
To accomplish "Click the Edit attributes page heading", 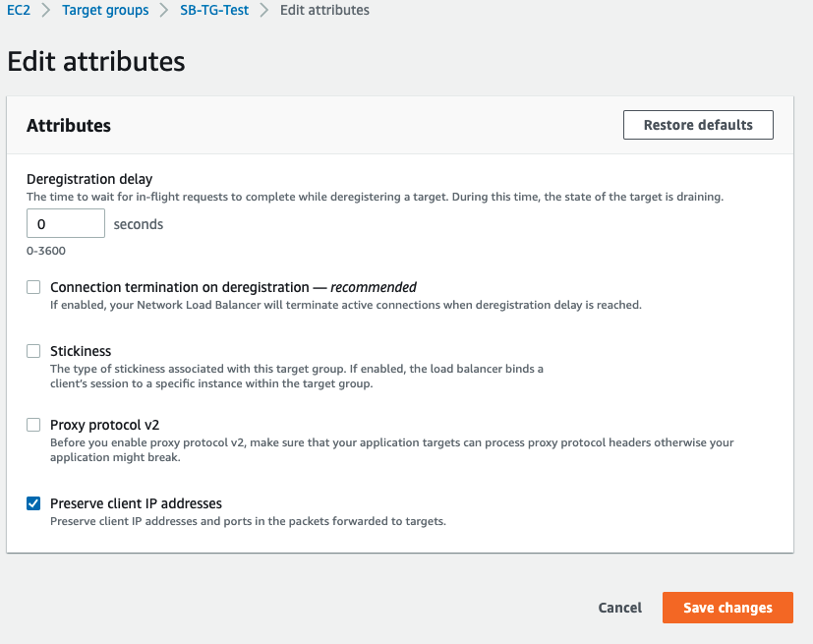I will click(x=96, y=61).
